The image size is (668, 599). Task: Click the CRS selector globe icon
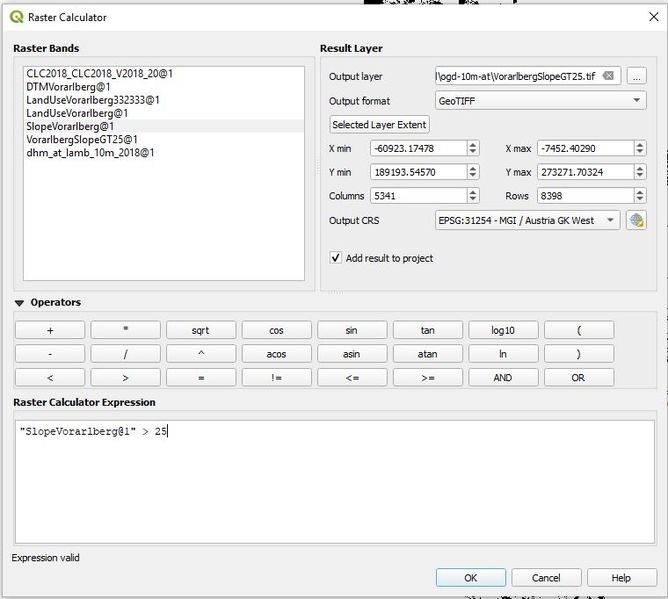636,221
